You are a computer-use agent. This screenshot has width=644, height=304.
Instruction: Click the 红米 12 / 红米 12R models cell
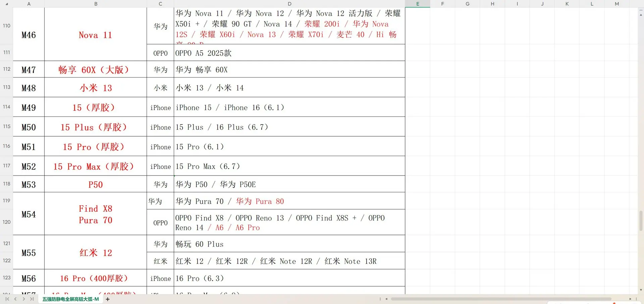289,261
